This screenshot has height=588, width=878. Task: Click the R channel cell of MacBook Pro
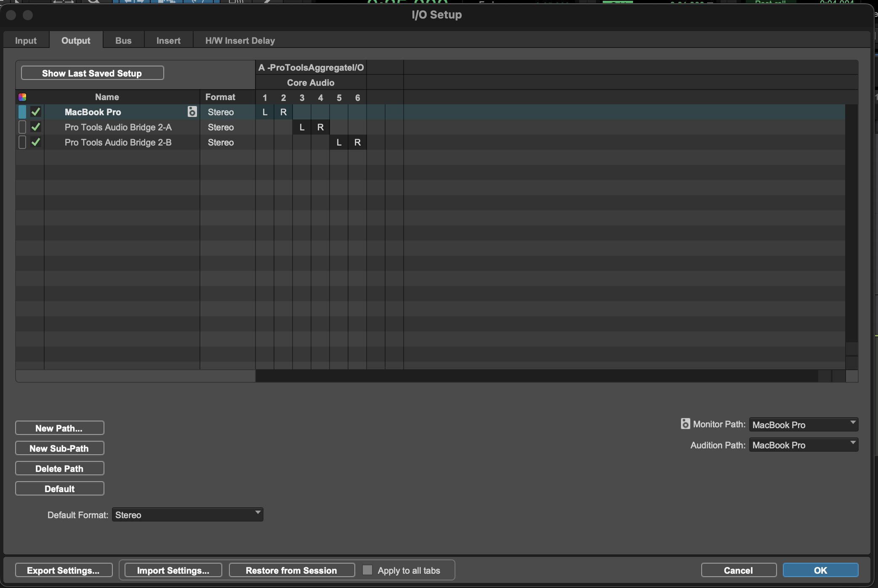283,112
